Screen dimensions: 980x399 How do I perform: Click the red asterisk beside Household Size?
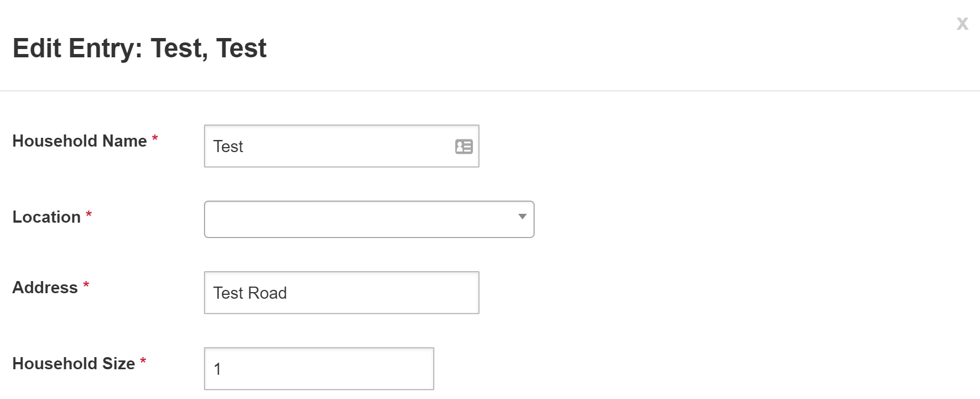click(143, 360)
